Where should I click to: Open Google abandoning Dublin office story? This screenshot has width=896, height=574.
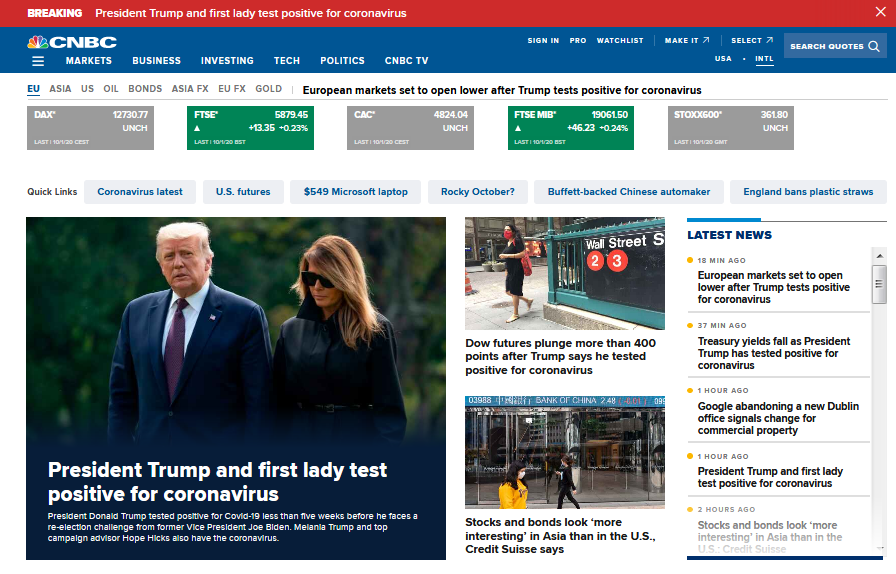pos(778,418)
